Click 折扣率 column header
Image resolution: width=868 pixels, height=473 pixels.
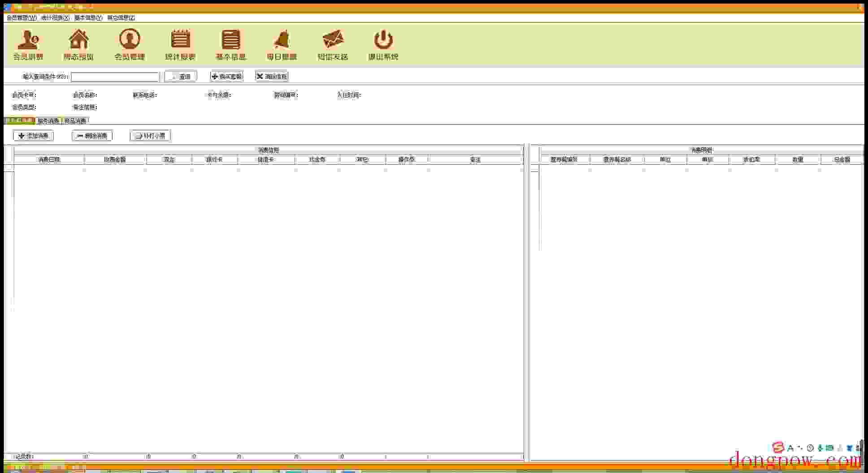tap(752, 159)
